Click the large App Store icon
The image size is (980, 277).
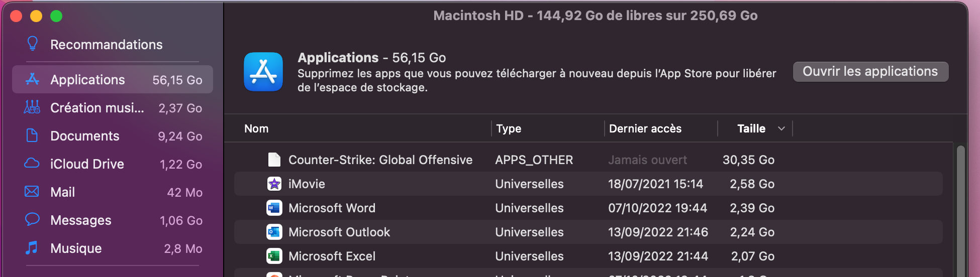[x=263, y=72]
